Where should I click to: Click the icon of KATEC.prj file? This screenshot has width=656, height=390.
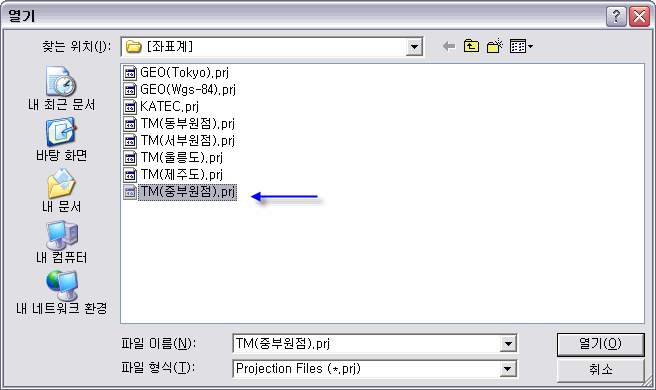(130, 107)
